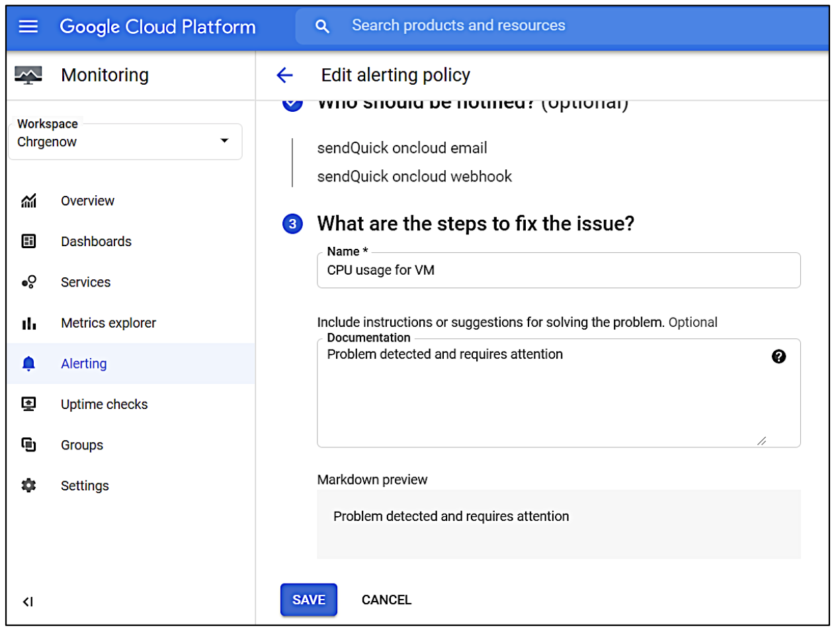Collapse the sidebar with the bottom chevron
The image size is (840, 634).
pos(28,602)
